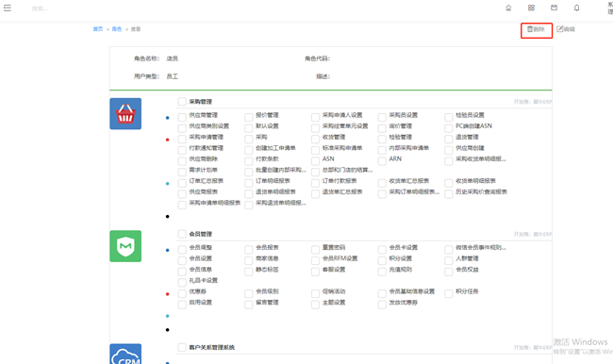Go to the home icon in top bar
Viewport: 613px width, 364px height.
point(508,8)
